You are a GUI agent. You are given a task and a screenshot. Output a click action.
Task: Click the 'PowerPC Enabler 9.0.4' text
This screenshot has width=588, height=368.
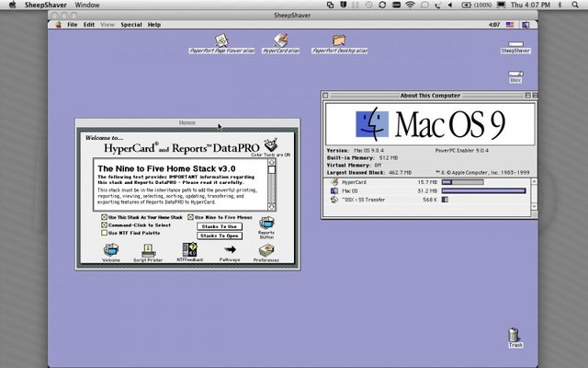point(461,151)
